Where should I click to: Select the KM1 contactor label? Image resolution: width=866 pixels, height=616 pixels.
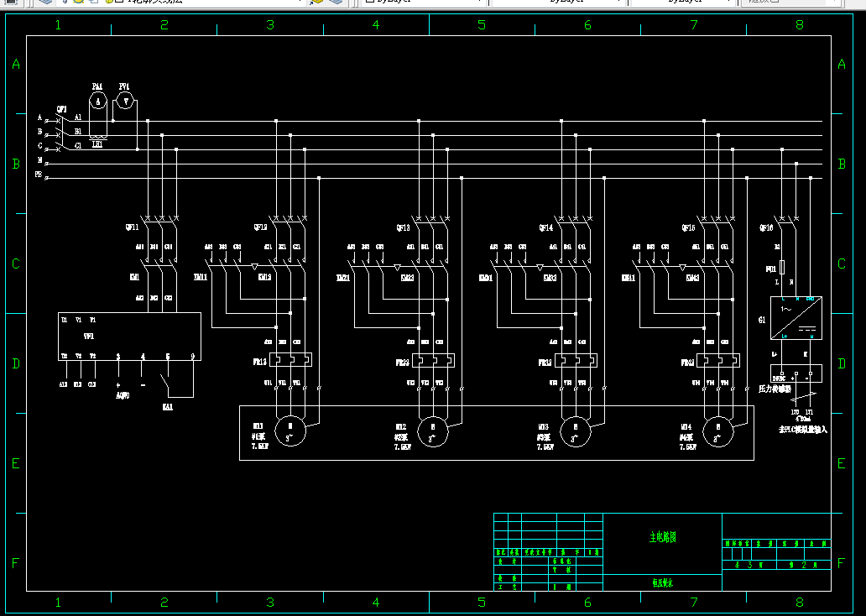point(135,277)
